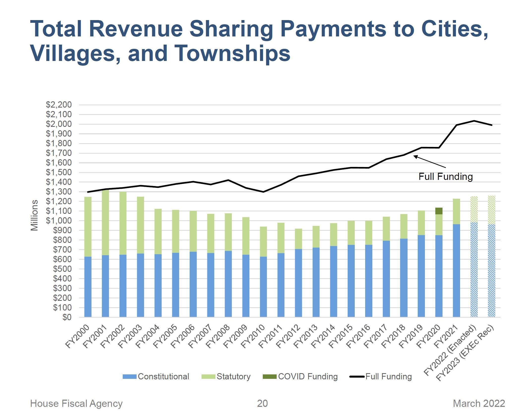Screen dimensions: 532x418
Task: Click the Full Funding annotation label
Action: pyautogui.click(x=445, y=177)
